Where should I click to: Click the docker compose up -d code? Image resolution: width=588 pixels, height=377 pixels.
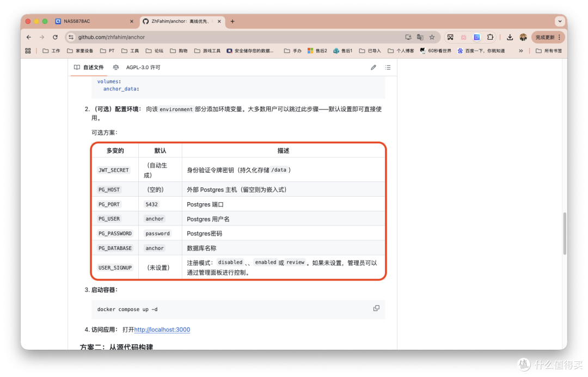127,309
